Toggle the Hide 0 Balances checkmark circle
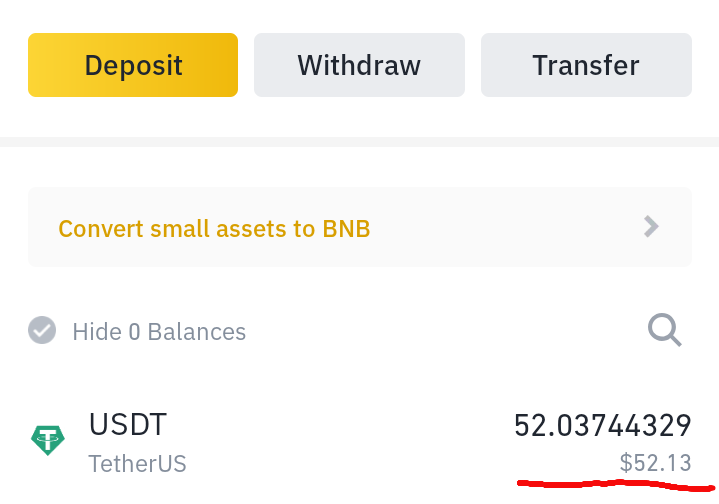Screen dimensions: 719x504 tap(42, 330)
